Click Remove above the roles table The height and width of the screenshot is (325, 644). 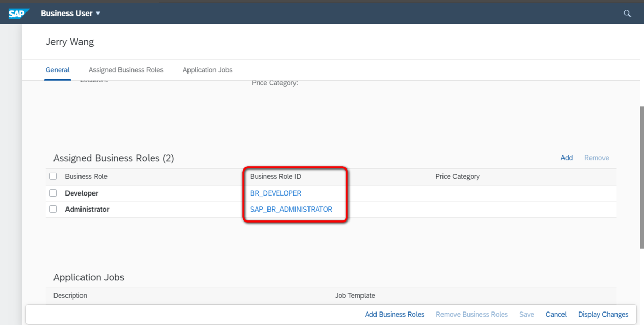click(x=596, y=158)
